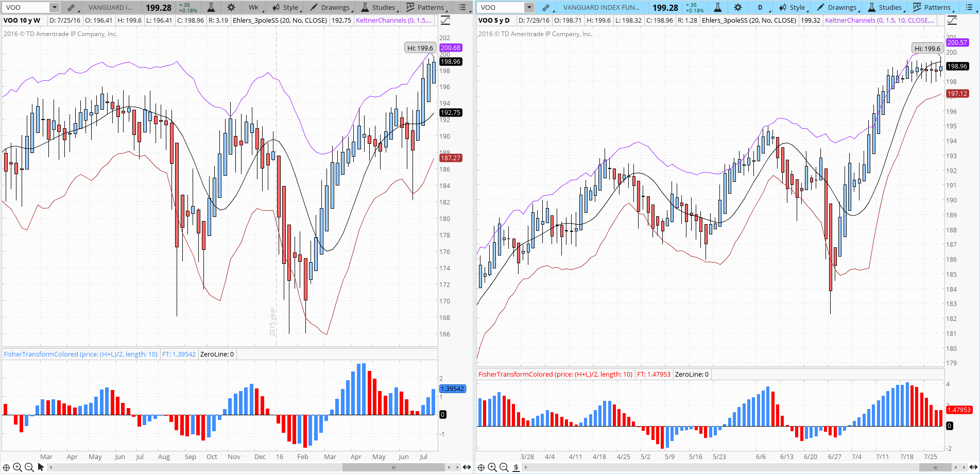Click the 199.28 last price in the left chart toolbar

[159, 8]
